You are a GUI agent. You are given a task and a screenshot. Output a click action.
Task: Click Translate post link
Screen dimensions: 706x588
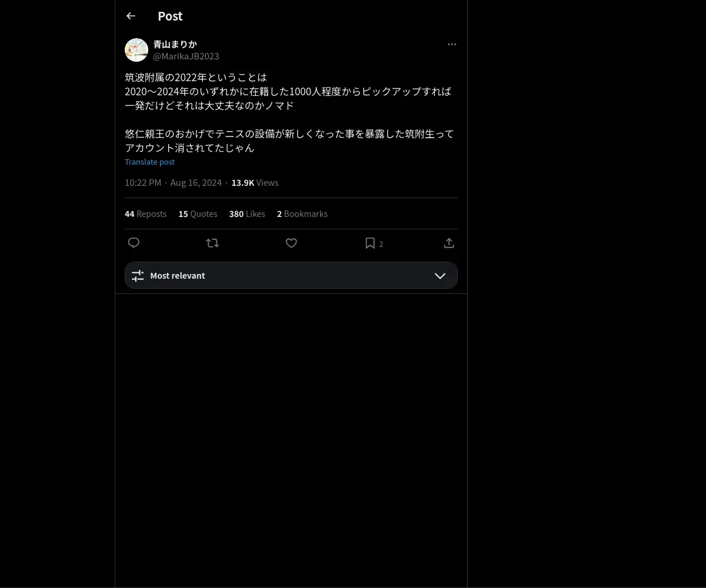pyautogui.click(x=149, y=162)
